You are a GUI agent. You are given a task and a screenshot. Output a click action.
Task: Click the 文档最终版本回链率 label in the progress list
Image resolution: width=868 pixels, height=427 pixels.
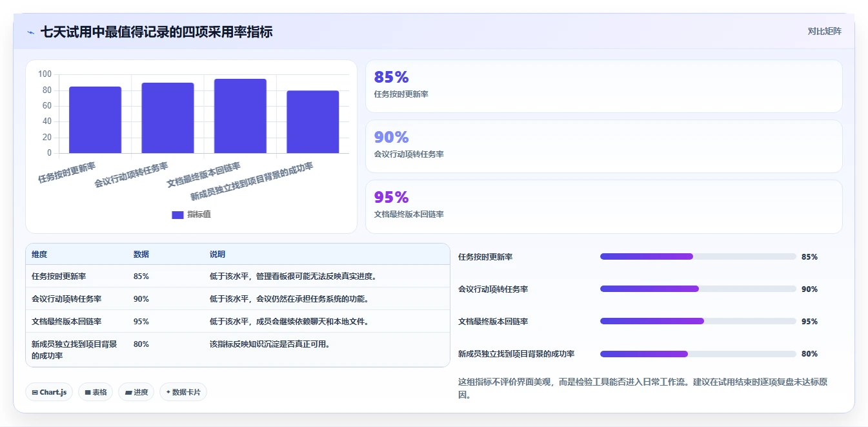493,322
